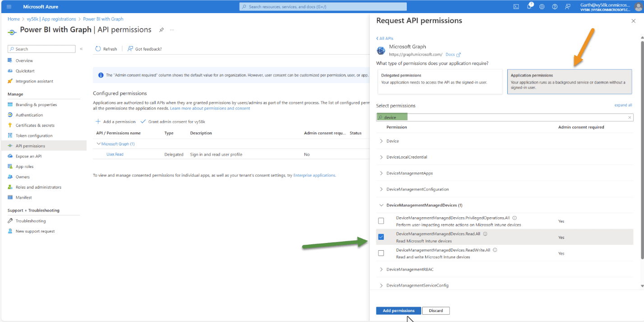Refresh the API permissions list
Viewport: 644px width, 322px height.
point(106,49)
